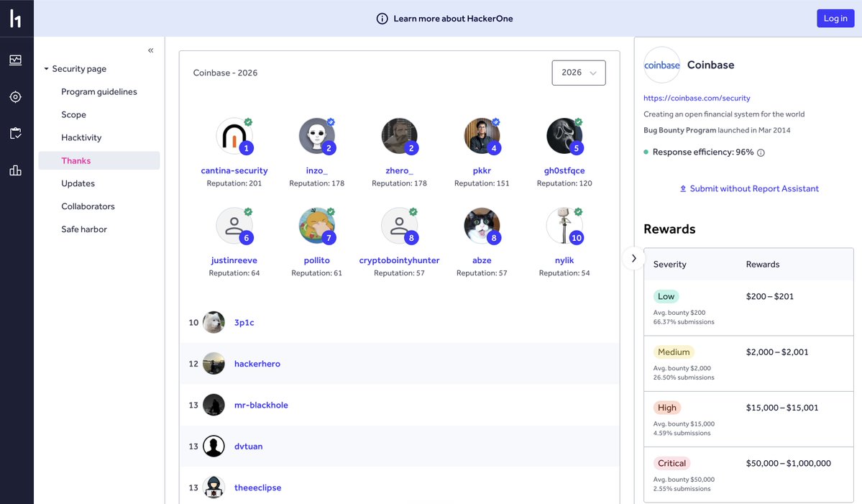Open pollito username link
This screenshot has width=862, height=504.
[x=316, y=260]
